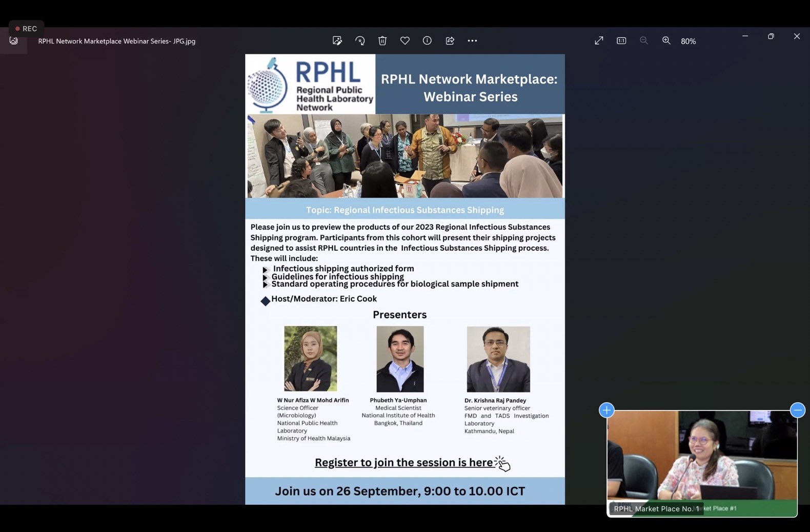Click the name Dr. Krishna Raj Pandey

coord(495,400)
